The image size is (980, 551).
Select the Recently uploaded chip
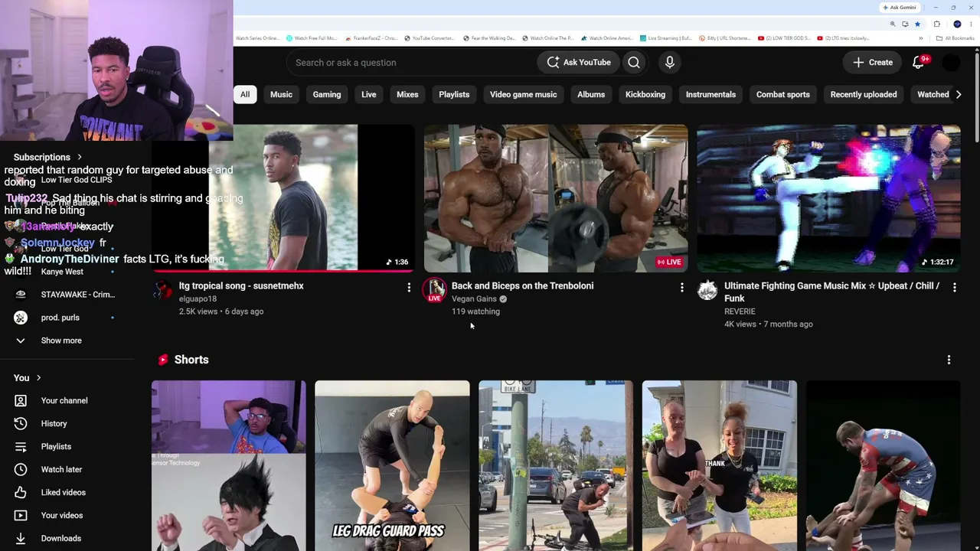(x=864, y=95)
